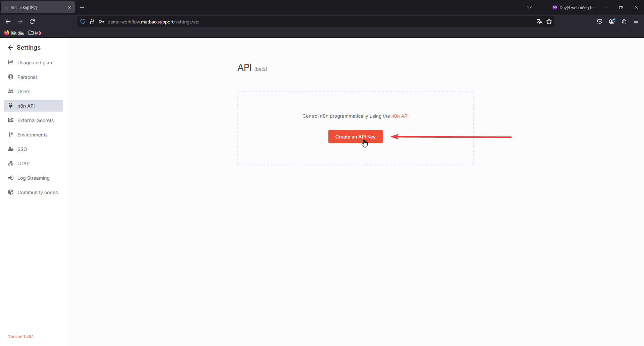Open the Firefox hamburger menu
Screen dimensions: 644x346
click(x=636, y=21)
